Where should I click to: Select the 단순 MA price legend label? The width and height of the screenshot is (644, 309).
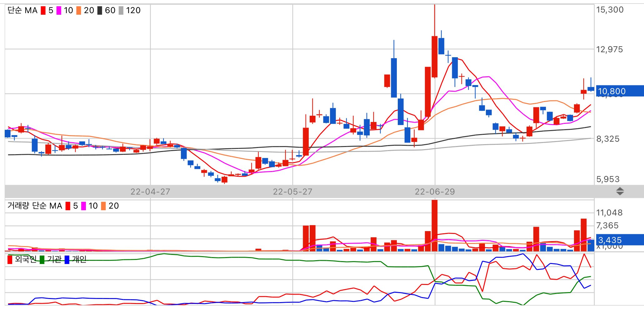click(22, 11)
